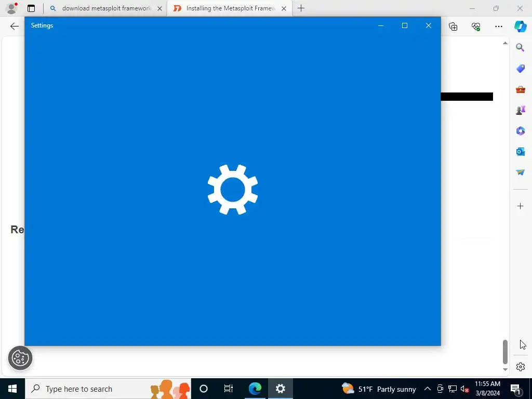Open the Edge profile avatar icon
Screen dimensions: 532x399
11,8
